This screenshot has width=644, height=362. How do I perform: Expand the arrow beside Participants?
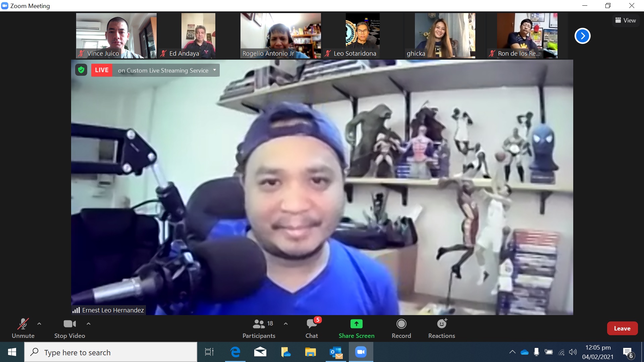click(286, 324)
